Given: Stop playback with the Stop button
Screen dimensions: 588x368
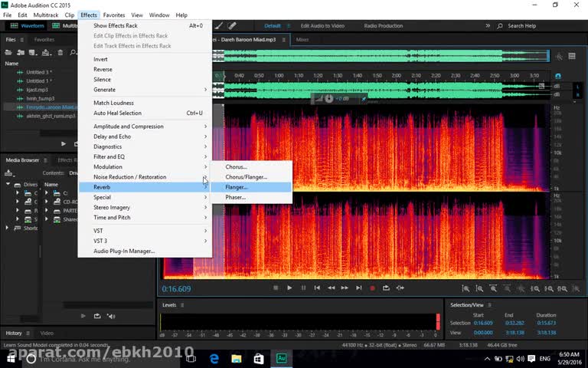Looking at the screenshot, I should (276, 287).
